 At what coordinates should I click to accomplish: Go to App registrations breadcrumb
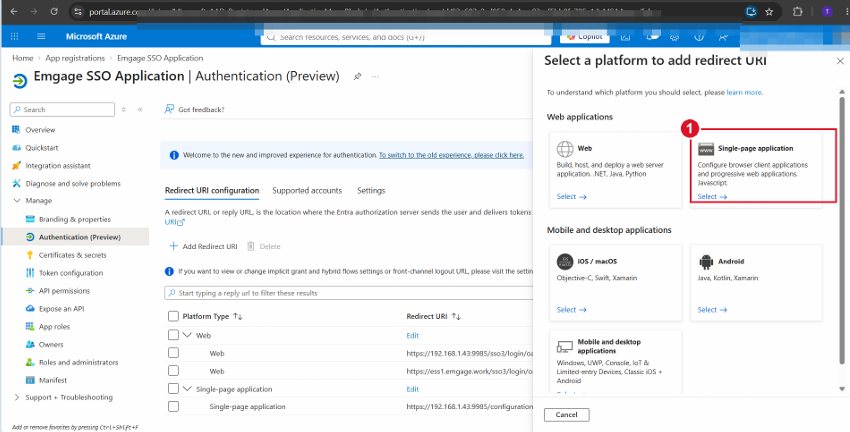coord(75,58)
